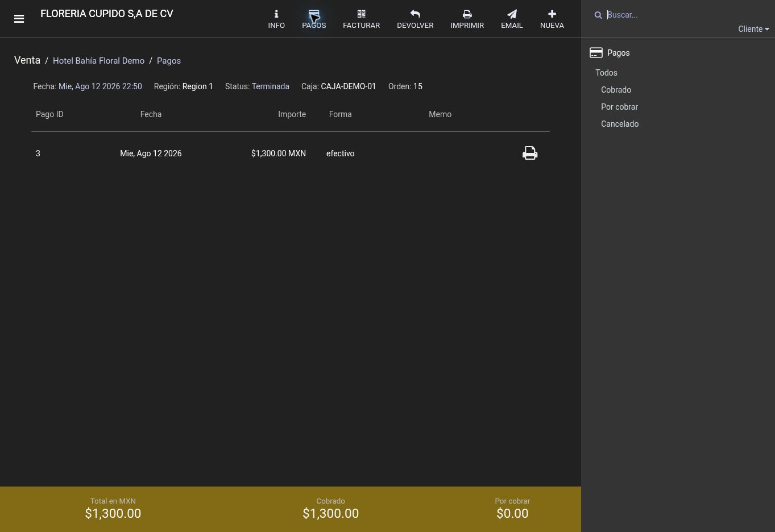This screenshot has width=775, height=532.
Task: Open the hamburger menu icon
Action: (19, 19)
